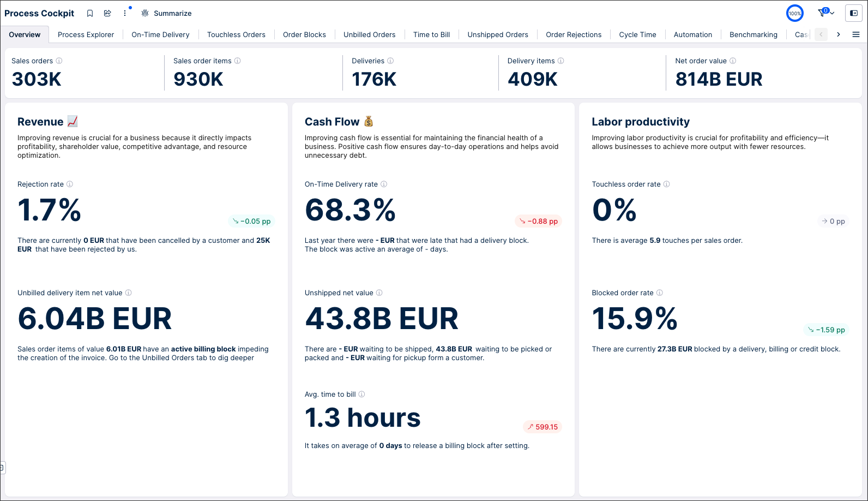Click the Summarize button
Screen dimensions: 868x501
point(166,13)
